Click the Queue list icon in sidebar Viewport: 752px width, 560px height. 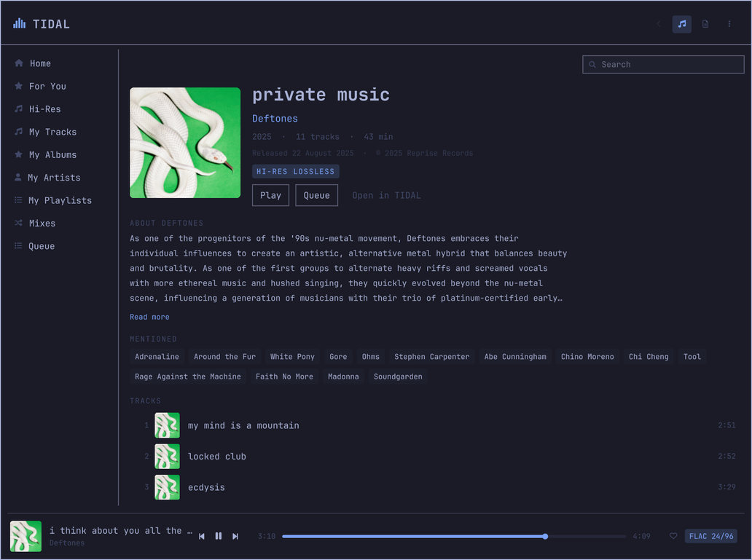coord(19,246)
